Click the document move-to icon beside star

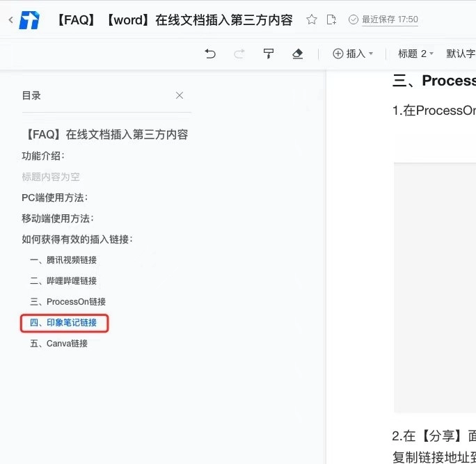pyautogui.click(x=331, y=19)
